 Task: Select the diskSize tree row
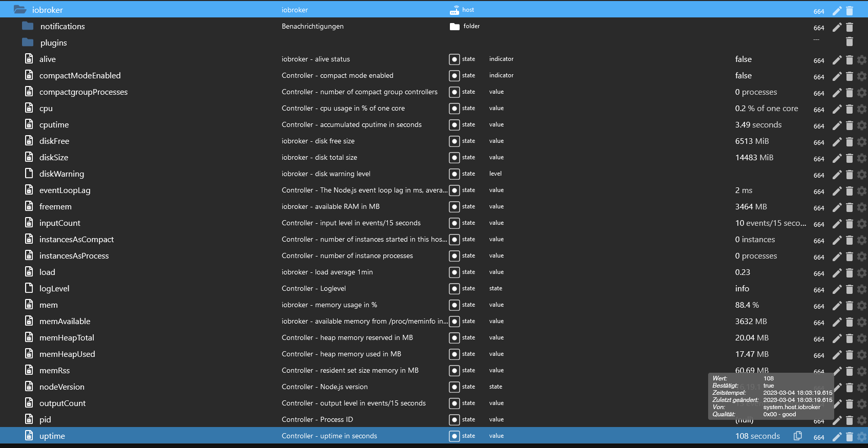tap(434, 157)
